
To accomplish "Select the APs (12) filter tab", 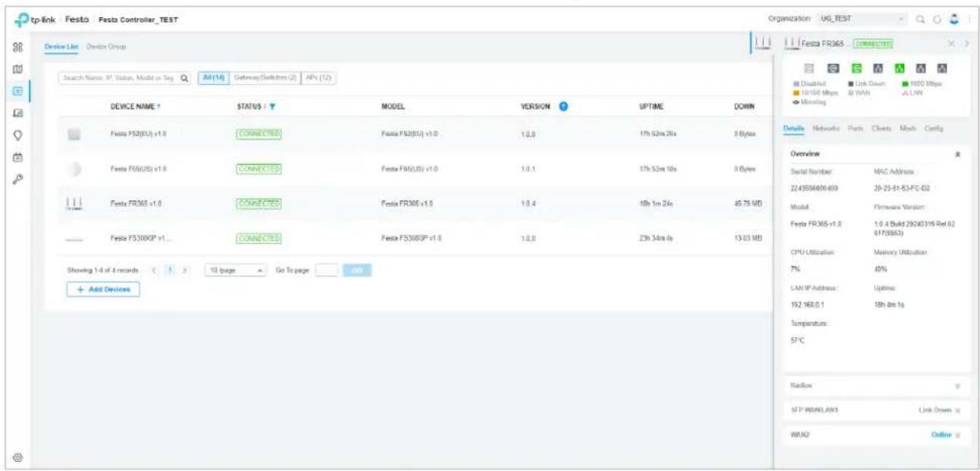I will click(319, 77).
